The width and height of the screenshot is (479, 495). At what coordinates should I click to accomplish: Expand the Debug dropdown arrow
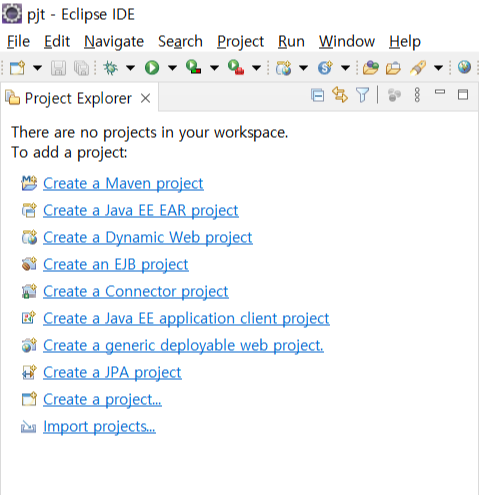pyautogui.click(x=130, y=68)
